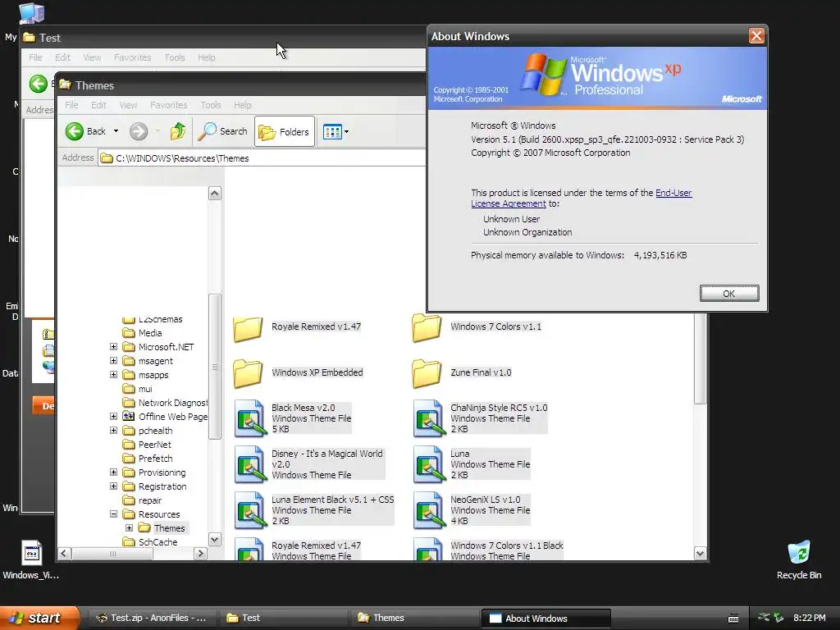The height and width of the screenshot is (630, 840).
Task: Select the Disney Magical World theme file icon
Action: click(250, 464)
